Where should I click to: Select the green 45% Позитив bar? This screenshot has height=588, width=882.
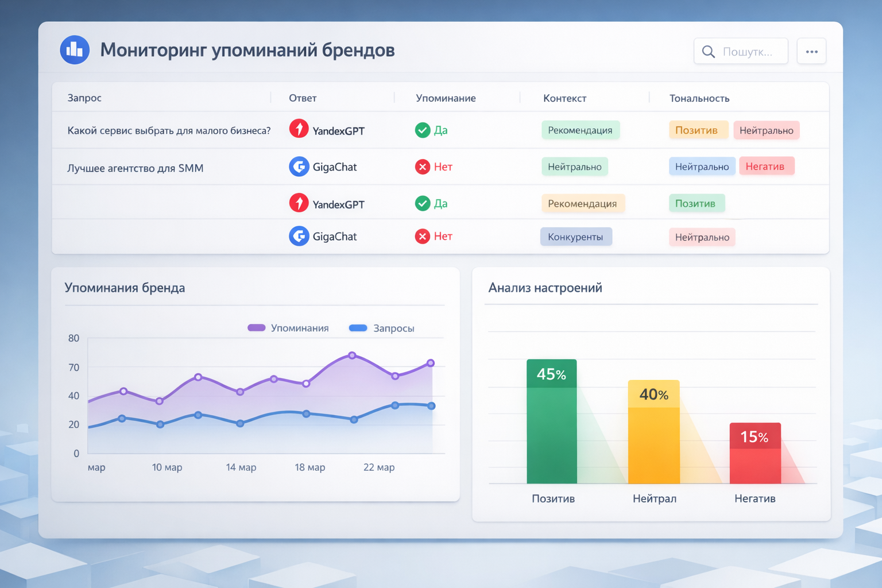[x=552, y=422]
